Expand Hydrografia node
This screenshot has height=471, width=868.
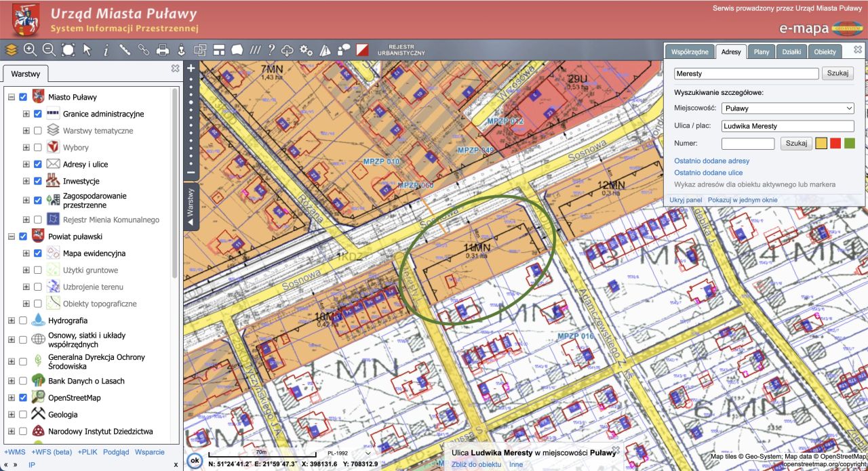point(12,321)
